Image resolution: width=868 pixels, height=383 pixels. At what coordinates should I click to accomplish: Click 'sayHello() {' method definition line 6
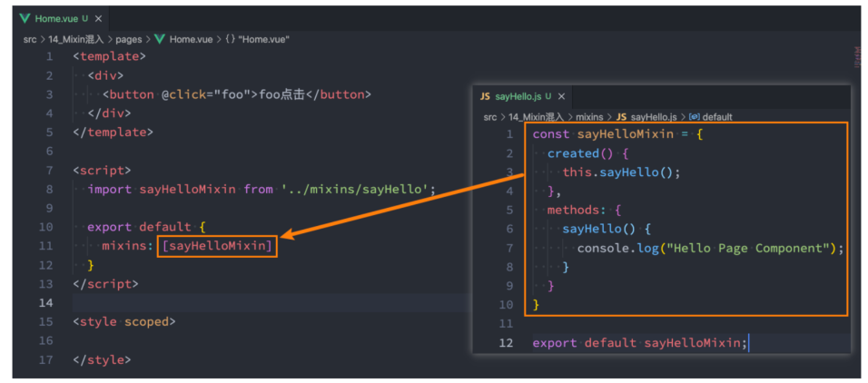point(607,229)
